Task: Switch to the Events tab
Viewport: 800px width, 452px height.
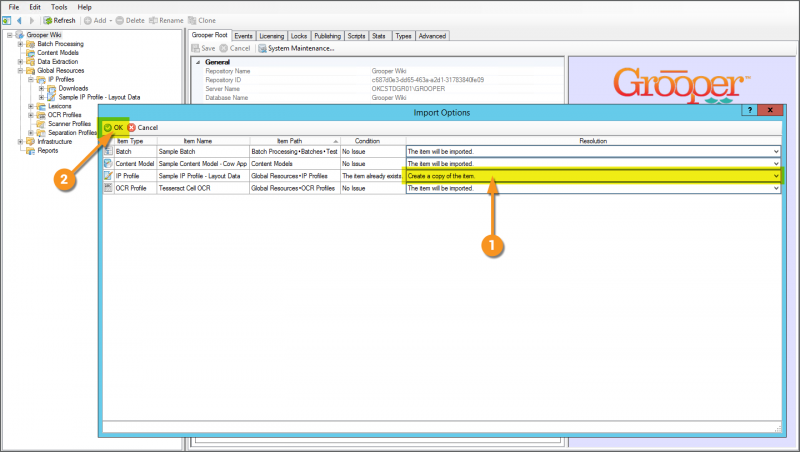Action: tap(243, 36)
